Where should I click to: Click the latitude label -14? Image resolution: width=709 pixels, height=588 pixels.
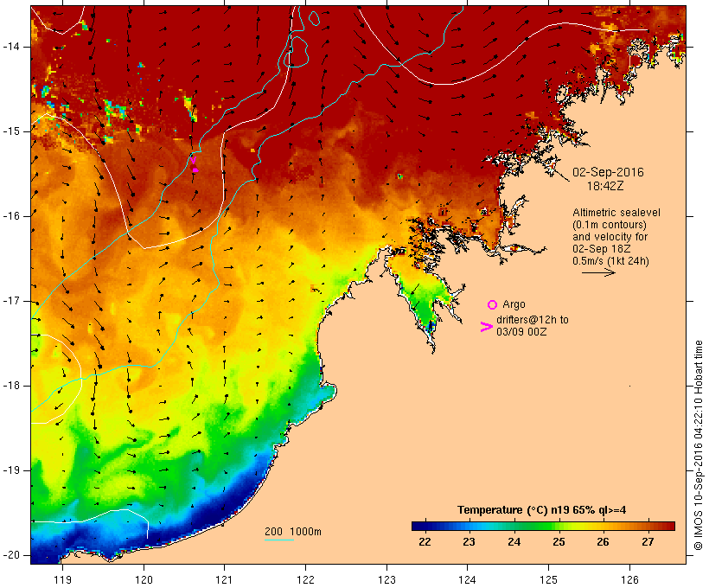point(11,47)
